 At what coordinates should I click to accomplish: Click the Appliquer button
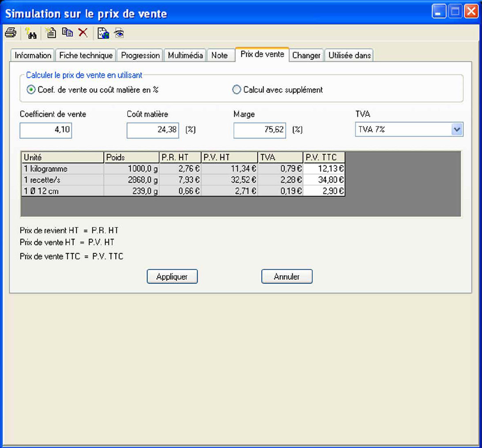coord(172,276)
